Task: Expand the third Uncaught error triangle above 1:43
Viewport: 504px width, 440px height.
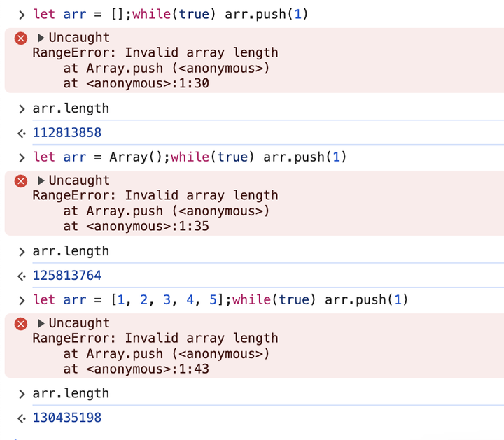Action: (41, 323)
